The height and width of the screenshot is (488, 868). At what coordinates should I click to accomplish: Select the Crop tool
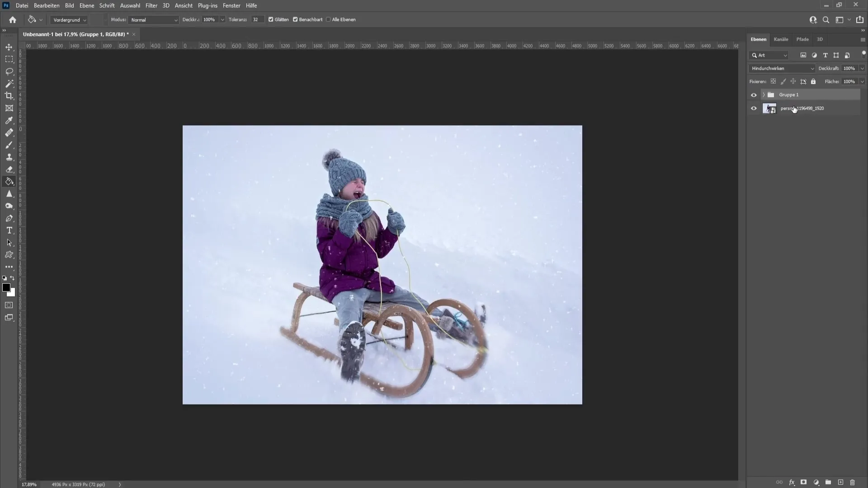[9, 95]
